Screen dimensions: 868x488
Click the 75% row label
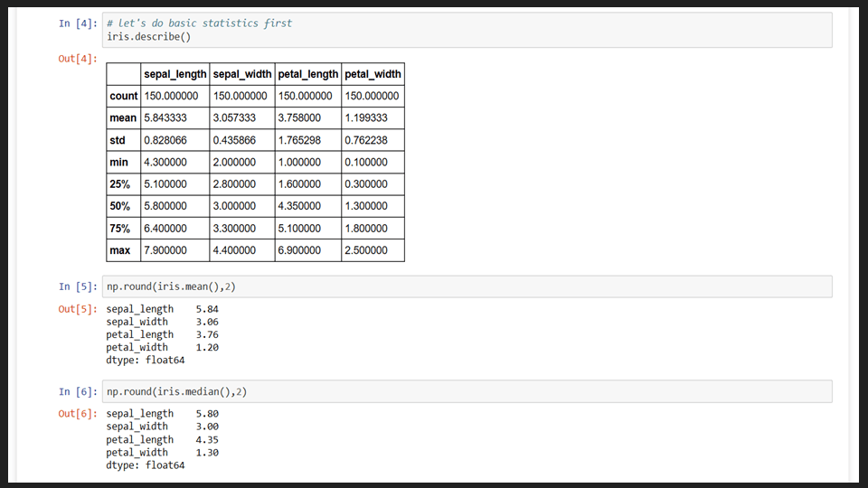tap(120, 229)
